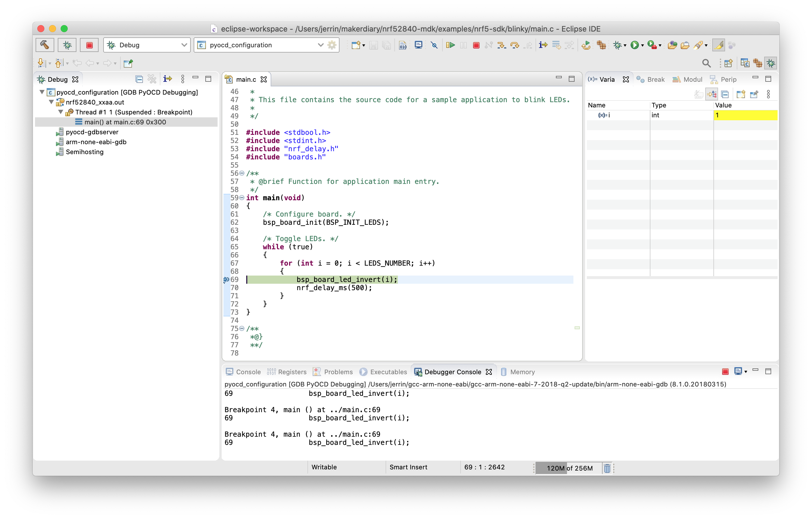Click the red Stop launch button
This screenshot has width=812, height=519.
tap(89, 45)
